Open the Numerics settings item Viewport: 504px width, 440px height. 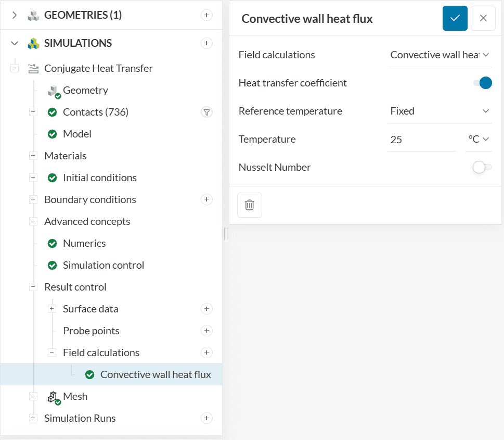pyautogui.click(x=84, y=243)
